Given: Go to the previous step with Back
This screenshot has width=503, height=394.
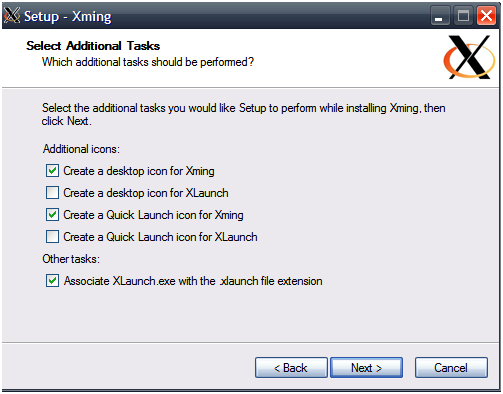Looking at the screenshot, I should [x=291, y=368].
